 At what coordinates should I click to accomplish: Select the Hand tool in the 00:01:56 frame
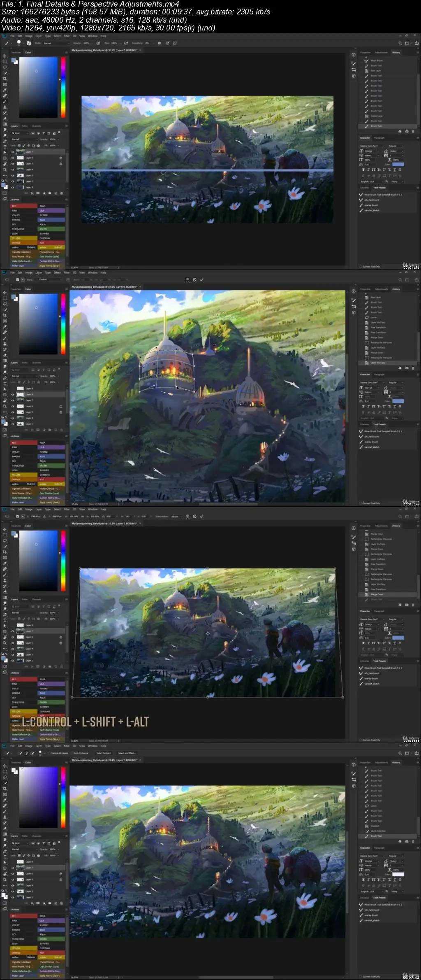[5, 164]
